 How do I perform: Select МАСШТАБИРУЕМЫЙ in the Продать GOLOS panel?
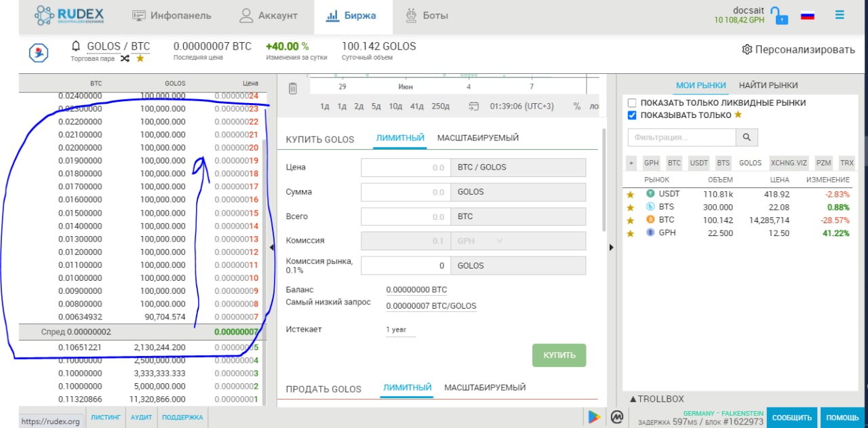(485, 387)
